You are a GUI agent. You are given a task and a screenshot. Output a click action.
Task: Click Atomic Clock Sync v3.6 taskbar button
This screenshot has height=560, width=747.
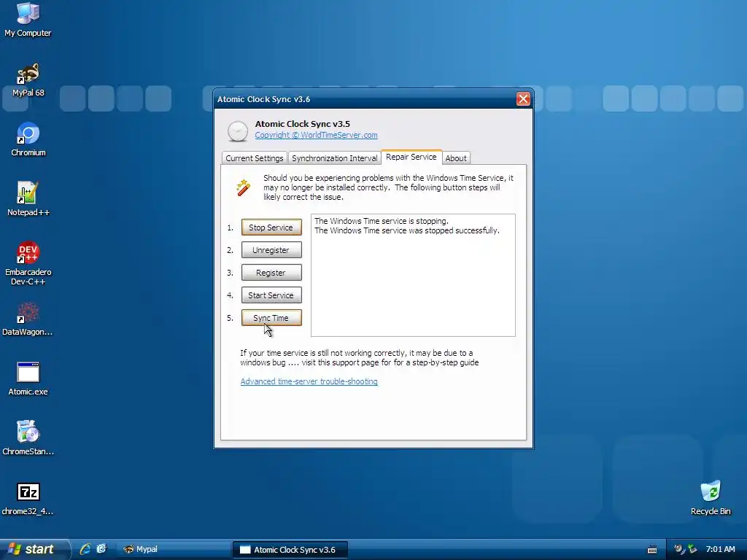[290, 550]
